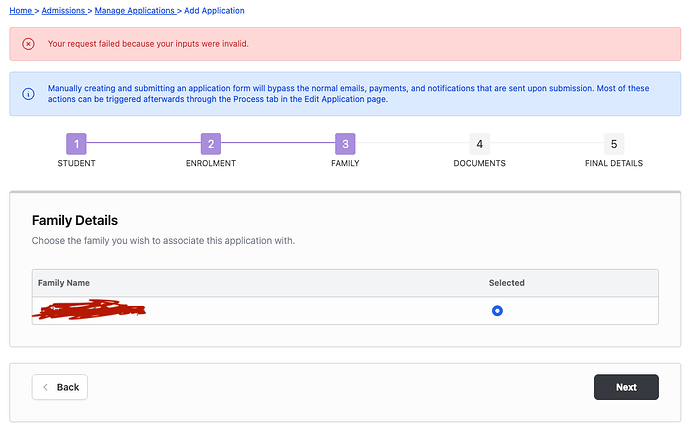Navigate to step 5 Final Details
This screenshot has height=427, width=690.
click(613, 144)
